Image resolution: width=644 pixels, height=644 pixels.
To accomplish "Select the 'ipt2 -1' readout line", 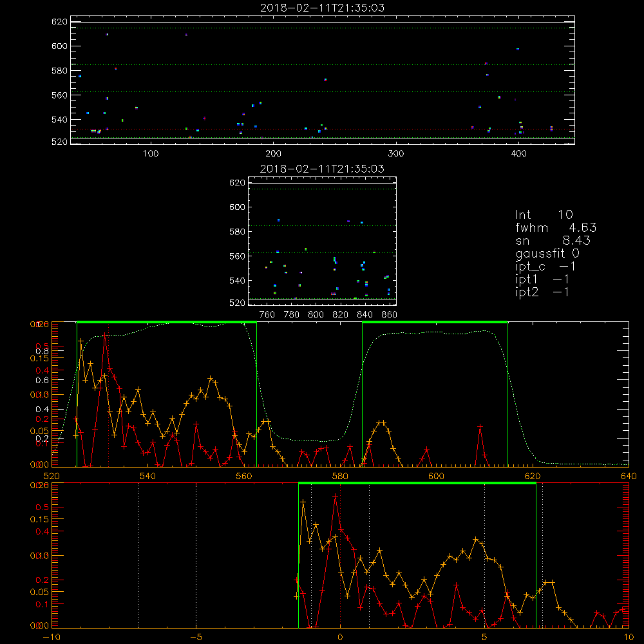I will tap(542, 292).
